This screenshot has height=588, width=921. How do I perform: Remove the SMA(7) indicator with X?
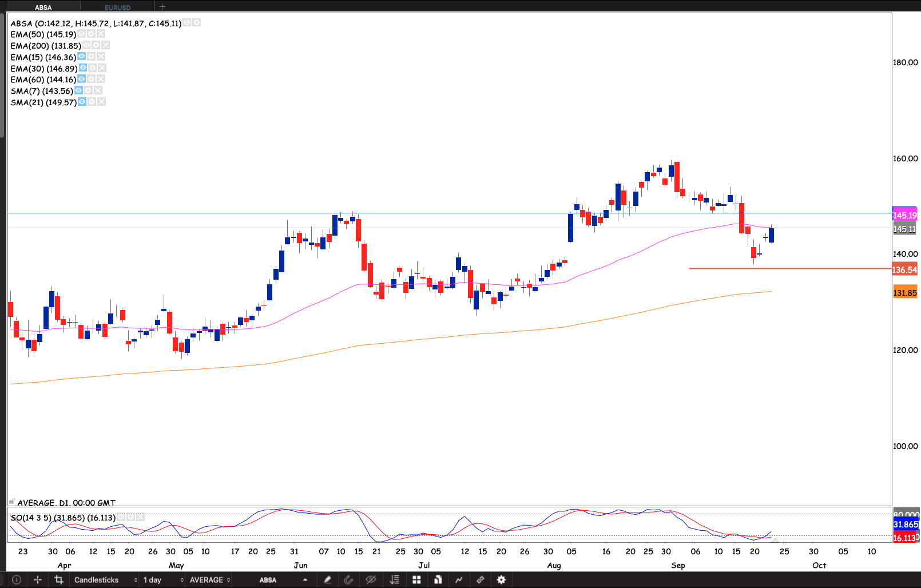coord(98,90)
